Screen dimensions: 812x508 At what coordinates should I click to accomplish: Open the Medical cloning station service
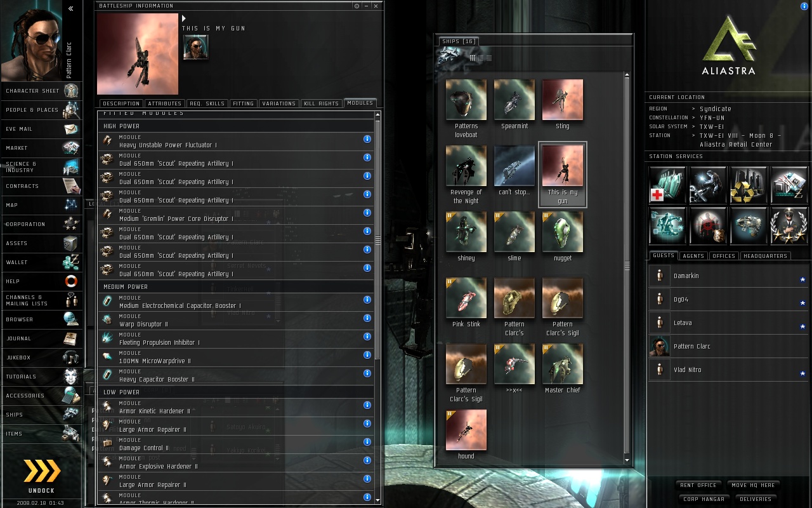667,185
